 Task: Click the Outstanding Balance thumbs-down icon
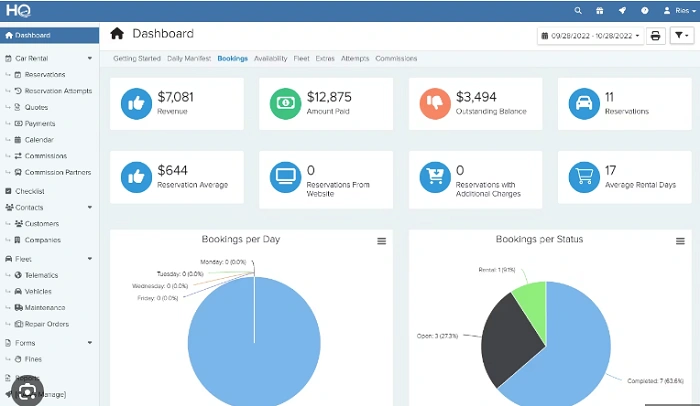point(434,102)
